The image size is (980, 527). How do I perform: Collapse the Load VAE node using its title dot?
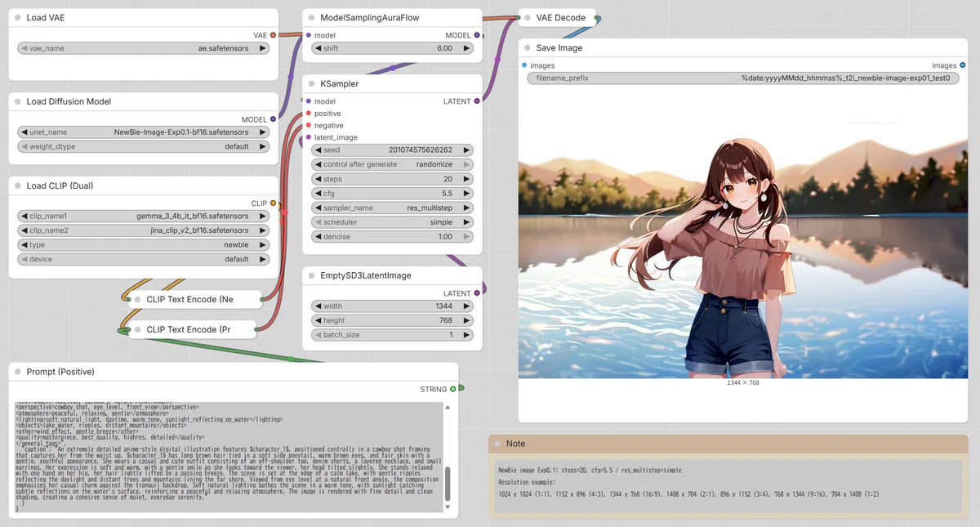click(17, 17)
